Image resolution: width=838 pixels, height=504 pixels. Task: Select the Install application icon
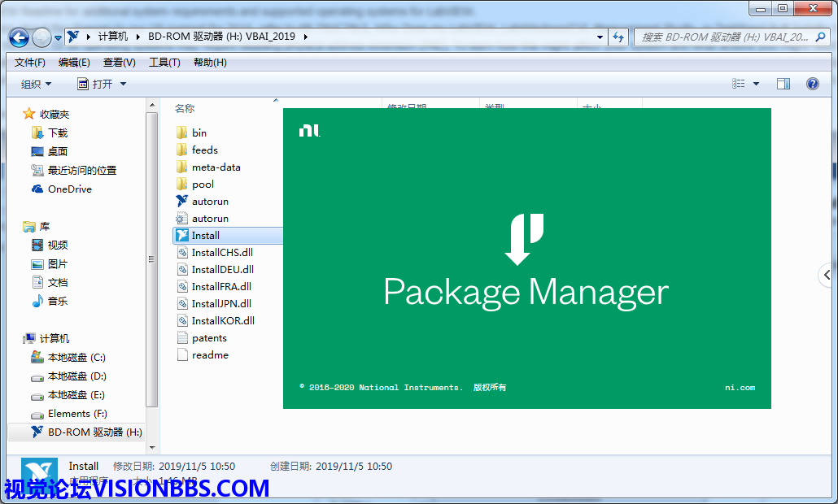181,235
